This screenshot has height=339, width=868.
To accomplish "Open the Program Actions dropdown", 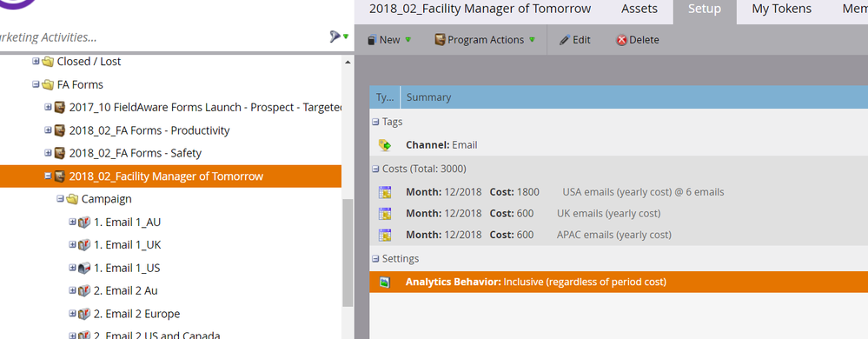I will point(485,40).
